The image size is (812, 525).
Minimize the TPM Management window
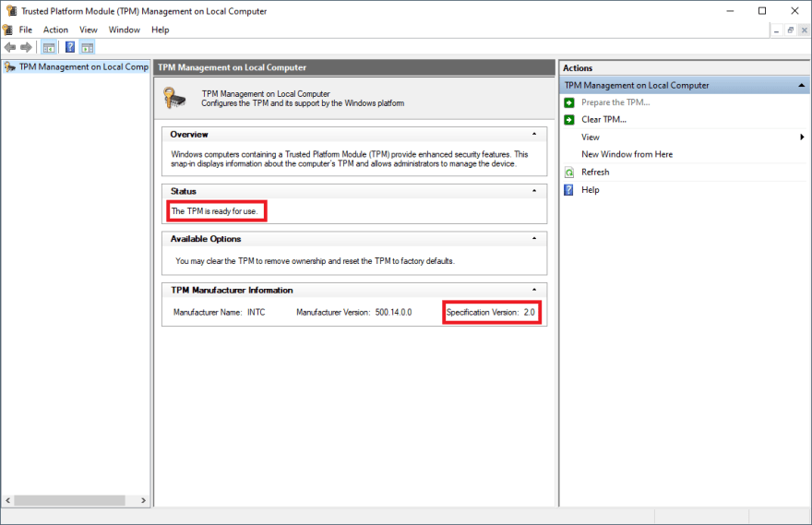730,11
